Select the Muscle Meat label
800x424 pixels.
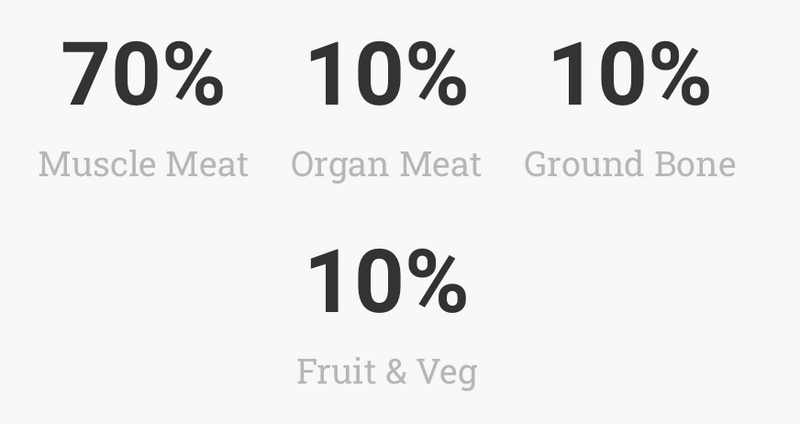[143, 164]
